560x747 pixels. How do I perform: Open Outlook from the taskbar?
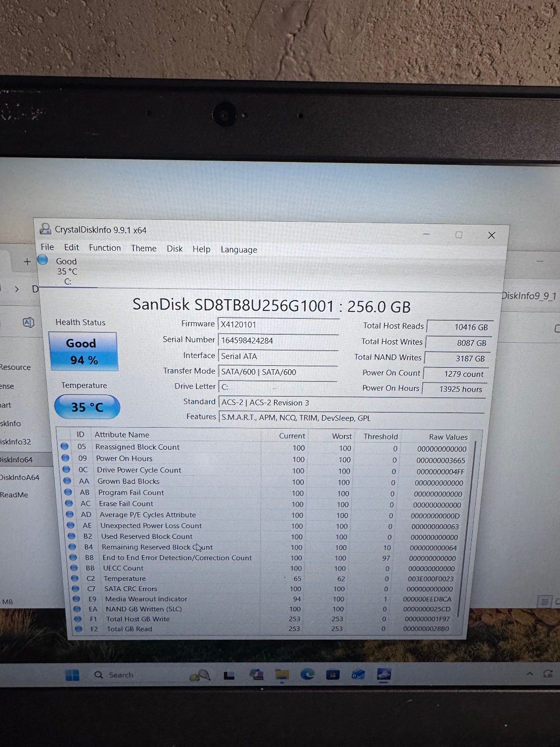pos(358,674)
